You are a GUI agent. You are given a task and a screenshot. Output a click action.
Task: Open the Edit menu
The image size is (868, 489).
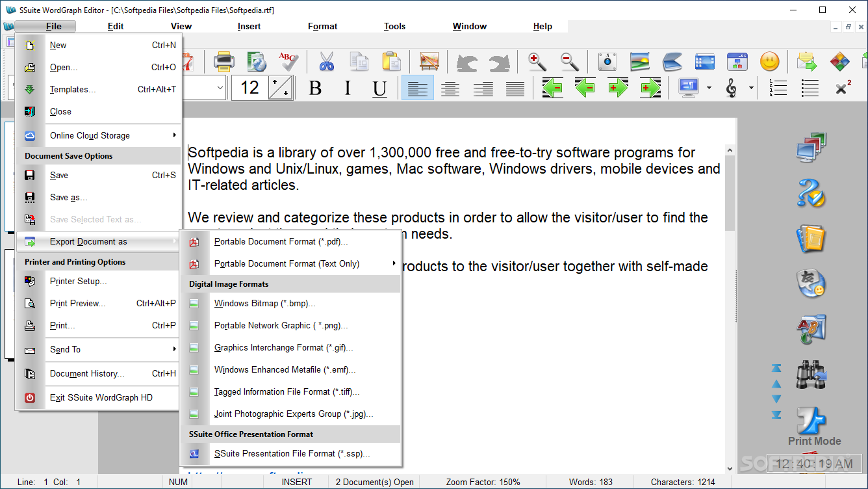(x=116, y=26)
